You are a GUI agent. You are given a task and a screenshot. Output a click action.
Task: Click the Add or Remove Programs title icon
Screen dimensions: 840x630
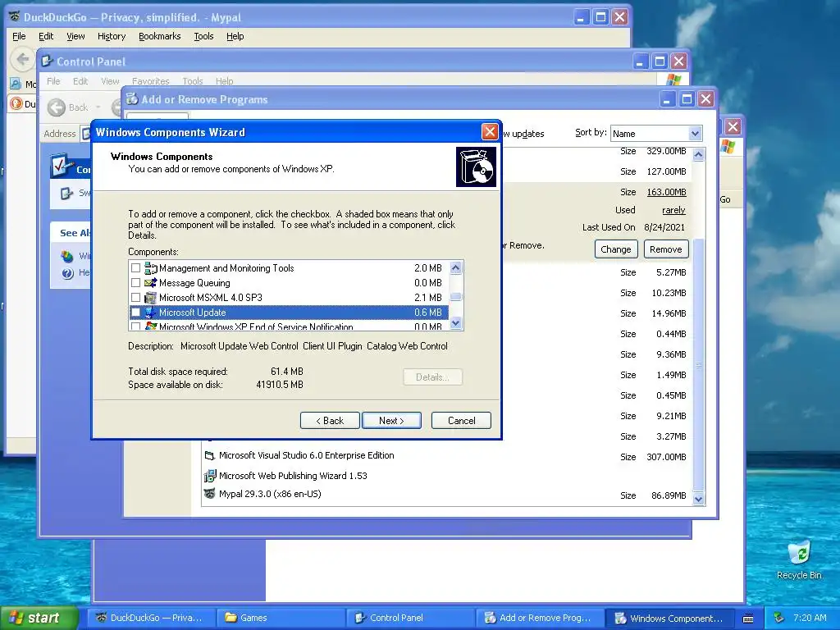pyautogui.click(x=132, y=99)
